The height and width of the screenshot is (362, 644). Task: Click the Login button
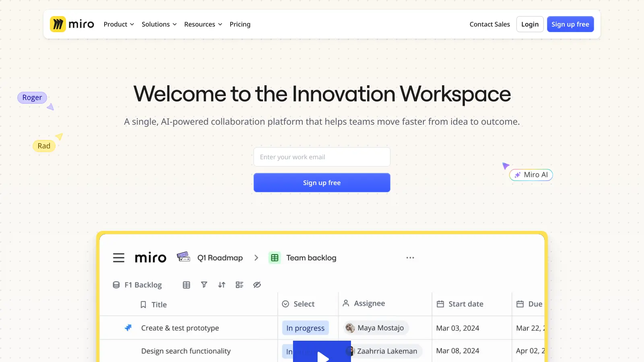coord(530,24)
